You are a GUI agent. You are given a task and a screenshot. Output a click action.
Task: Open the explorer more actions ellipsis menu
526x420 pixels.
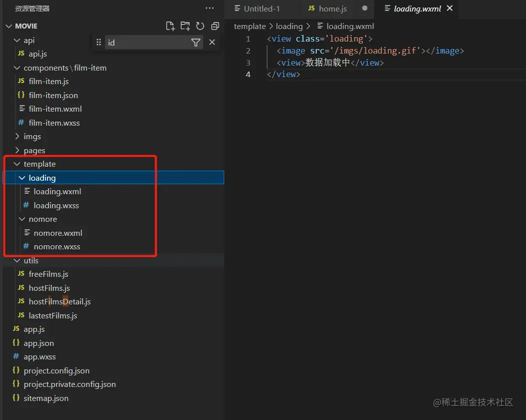pyautogui.click(x=210, y=8)
